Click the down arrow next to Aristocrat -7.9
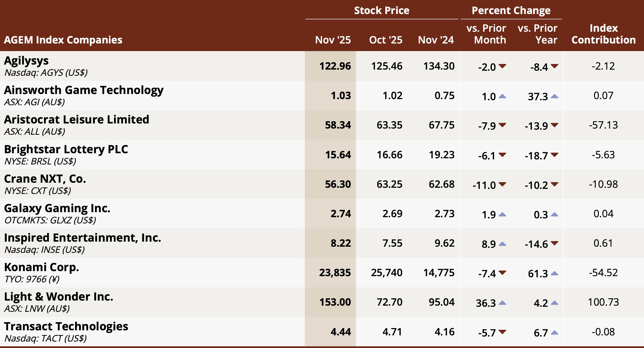This screenshot has height=348, width=644. click(x=502, y=125)
